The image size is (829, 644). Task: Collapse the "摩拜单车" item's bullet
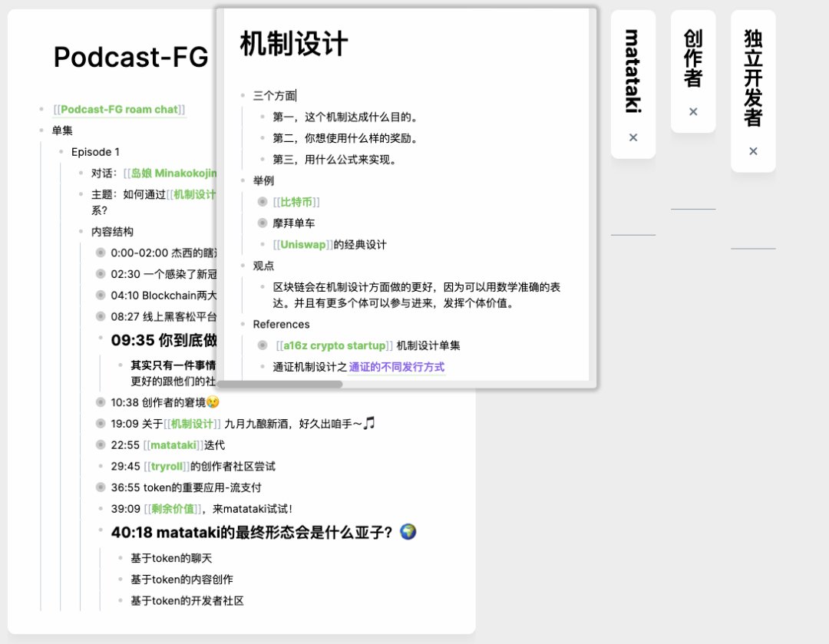[262, 223]
